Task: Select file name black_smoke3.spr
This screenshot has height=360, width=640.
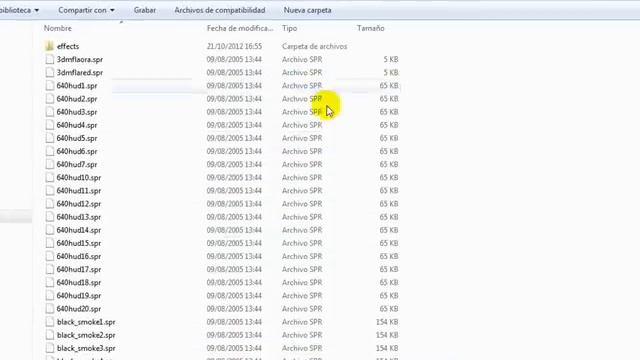Action: pos(86,348)
